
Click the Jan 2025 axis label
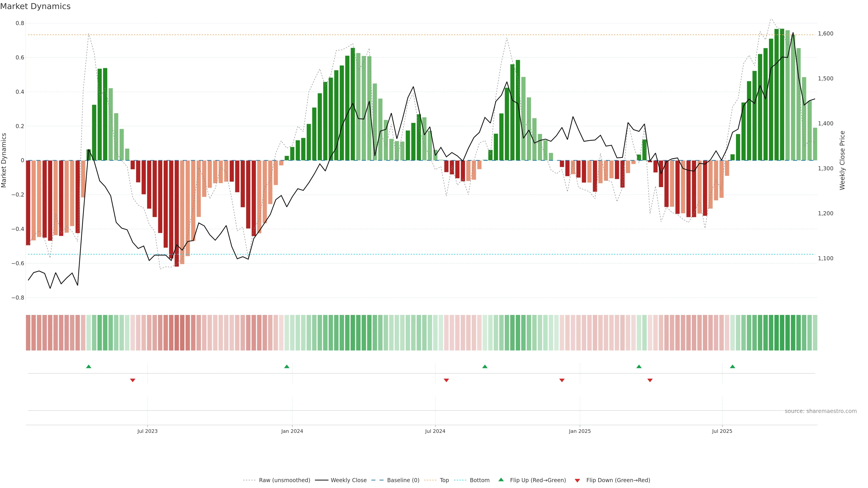[x=580, y=431]
